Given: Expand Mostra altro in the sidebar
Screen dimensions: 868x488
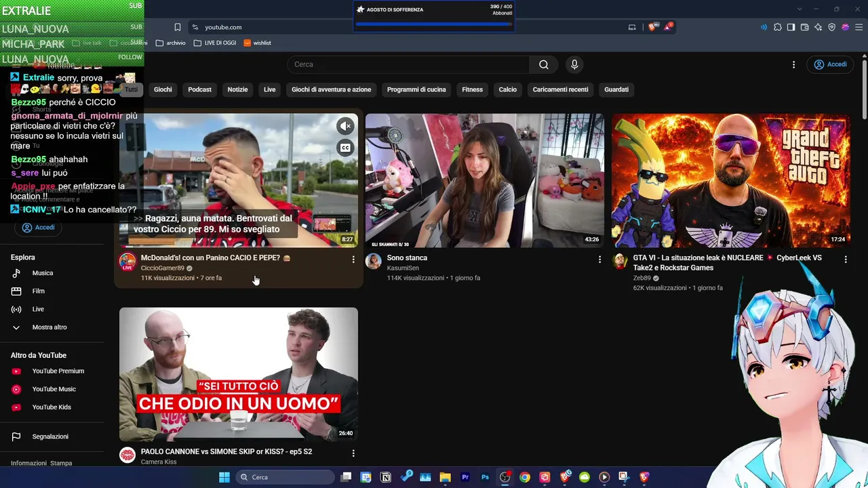Looking at the screenshot, I should coord(52,327).
